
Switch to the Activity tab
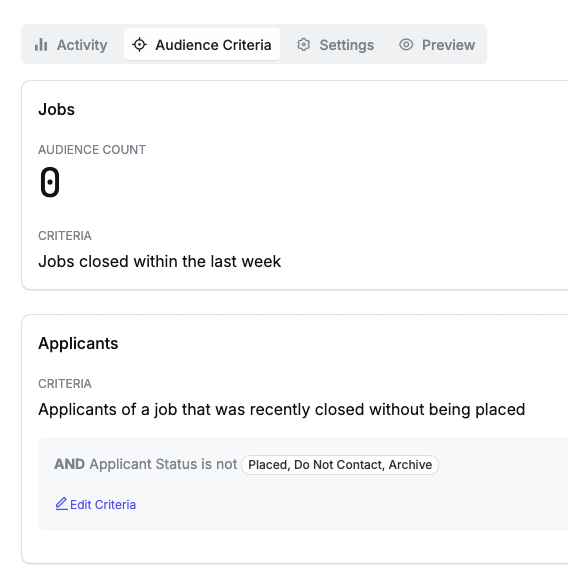(71, 45)
